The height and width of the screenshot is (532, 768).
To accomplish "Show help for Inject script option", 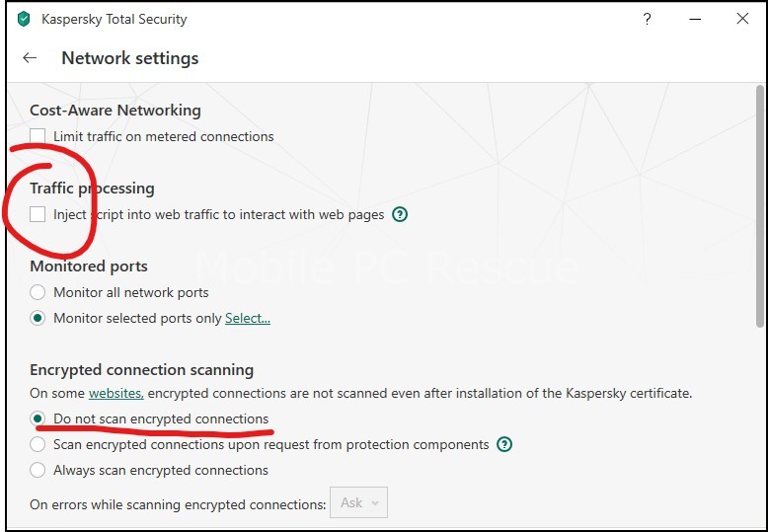I will point(400,214).
